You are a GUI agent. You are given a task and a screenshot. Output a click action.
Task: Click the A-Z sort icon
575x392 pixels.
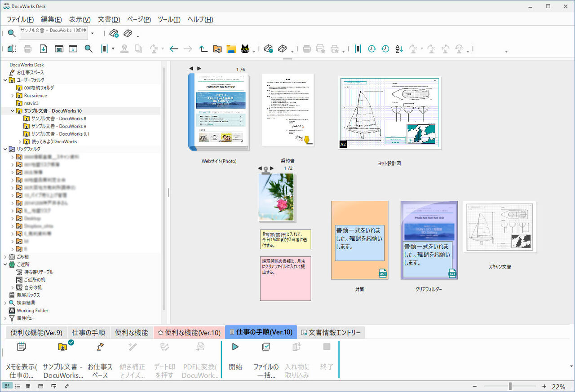[x=399, y=48]
